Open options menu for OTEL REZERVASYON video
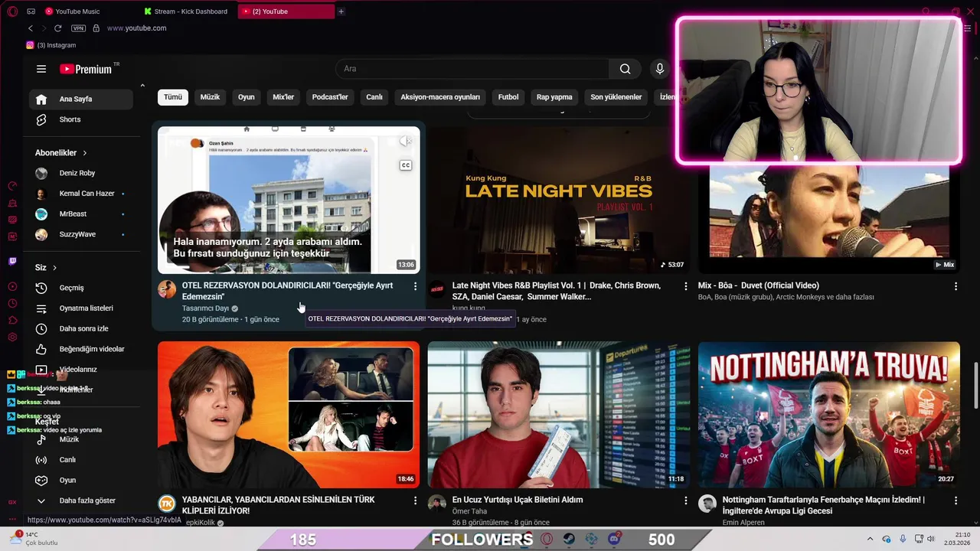Screen dimensions: 980x551 (416, 286)
